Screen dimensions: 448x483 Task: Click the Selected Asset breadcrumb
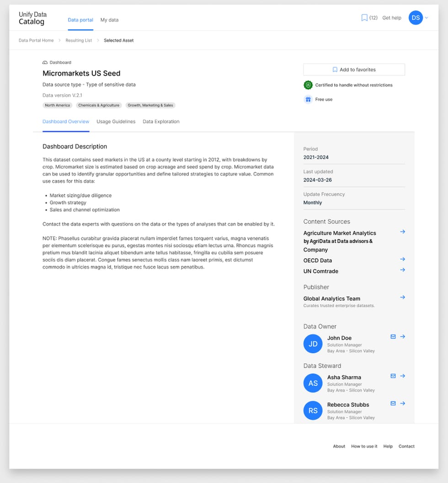point(118,40)
